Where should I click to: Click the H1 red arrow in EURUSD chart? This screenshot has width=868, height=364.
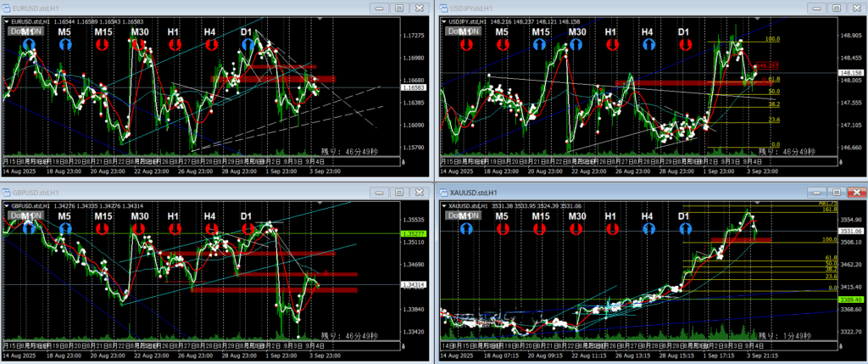tap(174, 44)
